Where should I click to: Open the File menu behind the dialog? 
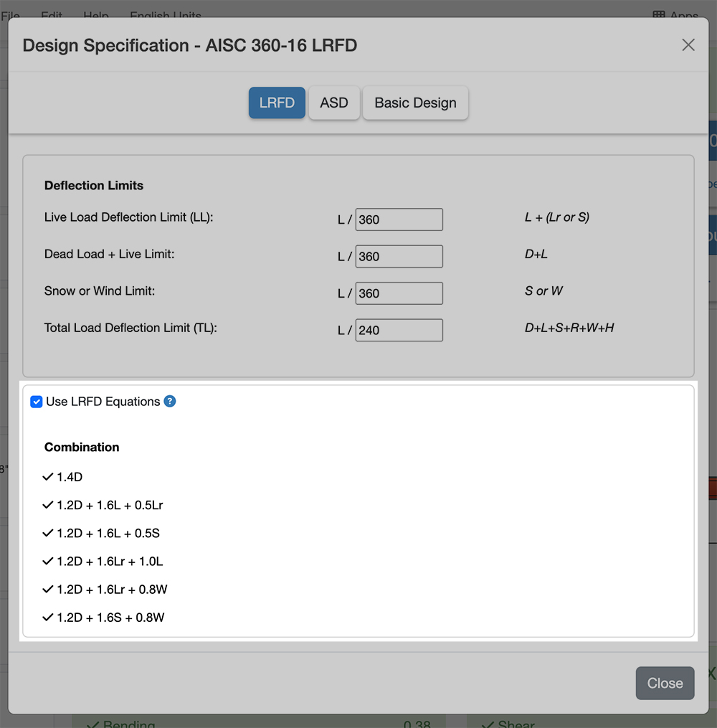pos(10,16)
